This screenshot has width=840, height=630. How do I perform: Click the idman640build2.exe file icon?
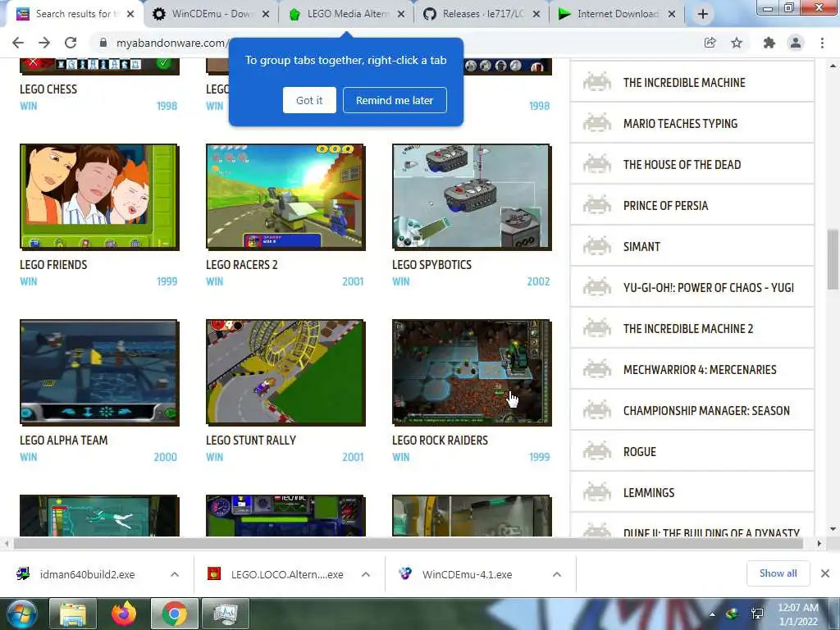[x=23, y=573]
